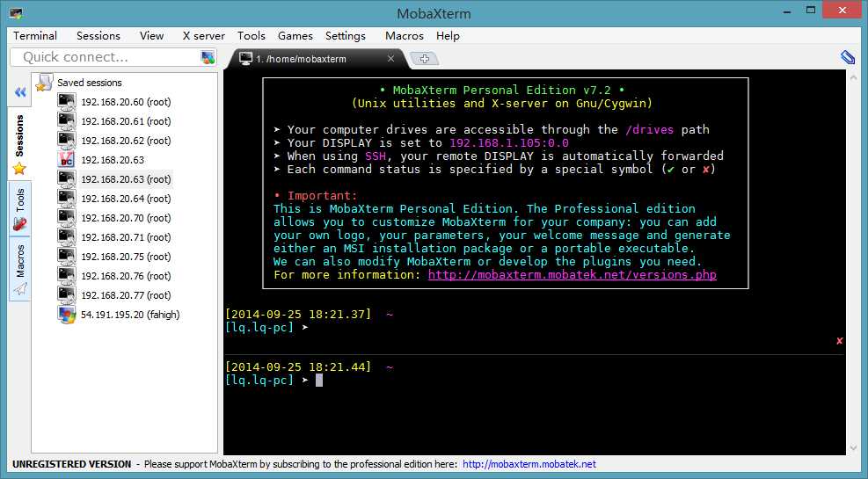Click the monitor icon on the terminal tab
The image size is (868, 479).
click(x=245, y=58)
